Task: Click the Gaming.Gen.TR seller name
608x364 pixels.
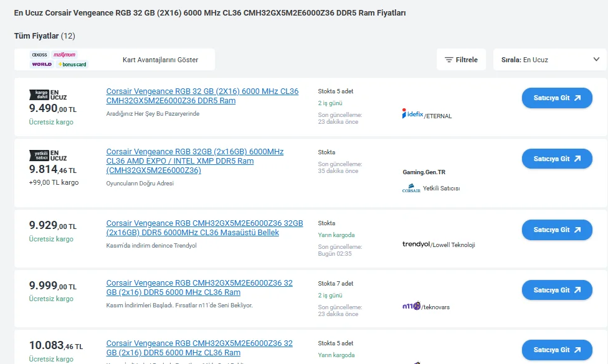Action: point(424,172)
